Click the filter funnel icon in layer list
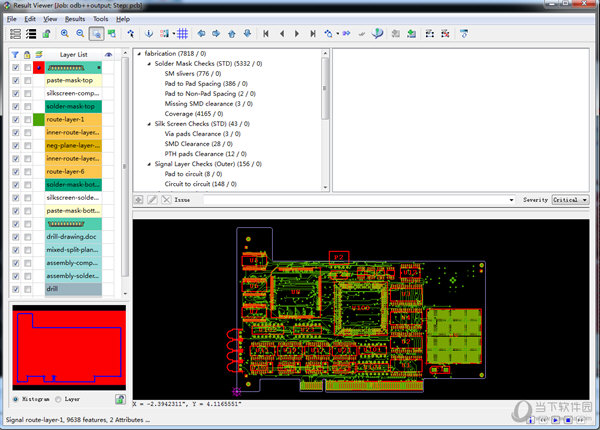 15,54
